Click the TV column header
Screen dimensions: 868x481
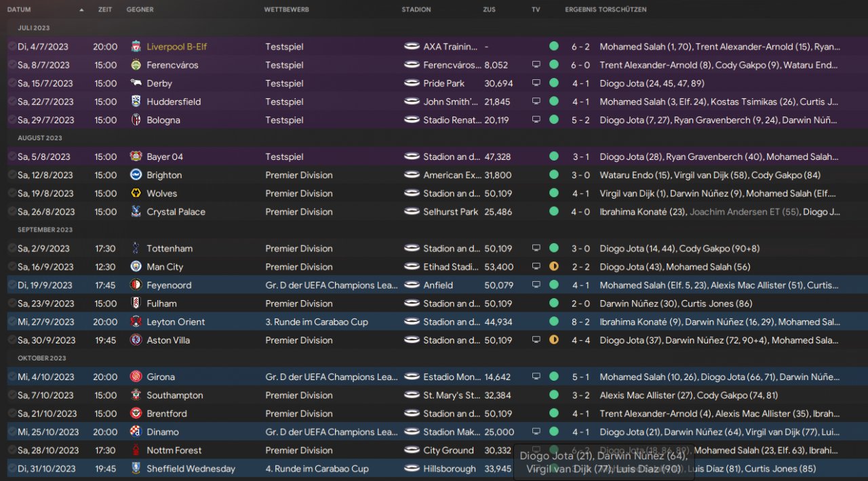coord(536,10)
